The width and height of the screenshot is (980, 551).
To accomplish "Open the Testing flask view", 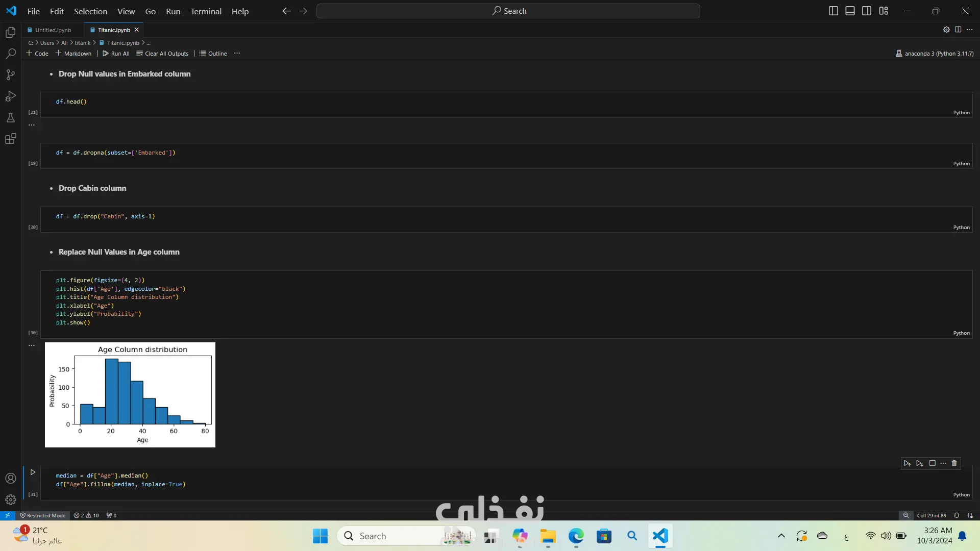I will pos(10,118).
